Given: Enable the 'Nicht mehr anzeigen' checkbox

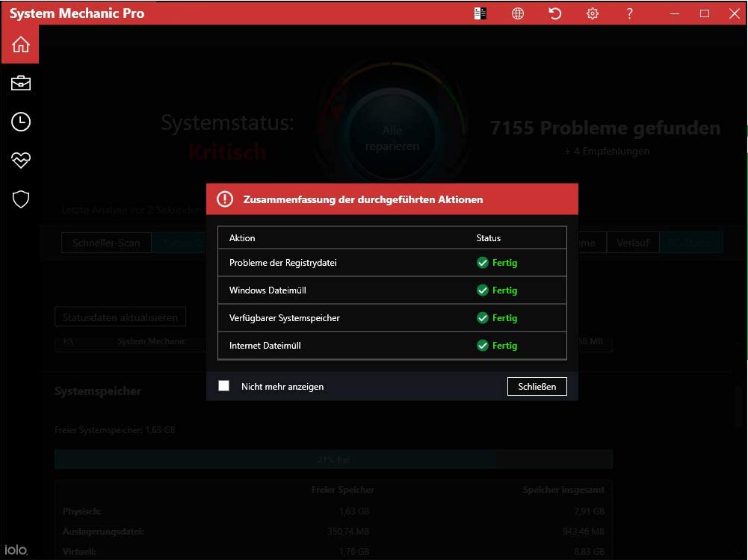Looking at the screenshot, I should (x=223, y=386).
